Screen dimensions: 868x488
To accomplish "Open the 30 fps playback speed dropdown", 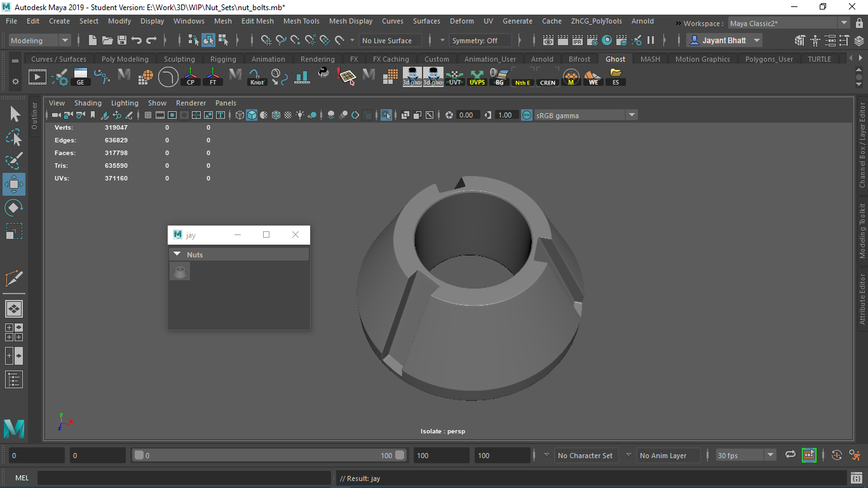I will [x=746, y=455].
